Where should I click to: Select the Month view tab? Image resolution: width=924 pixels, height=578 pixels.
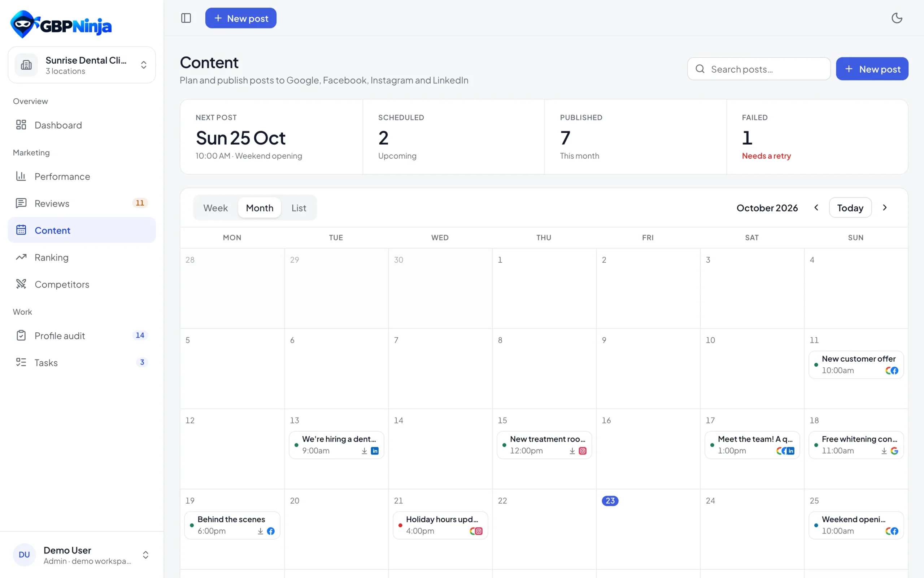click(260, 208)
